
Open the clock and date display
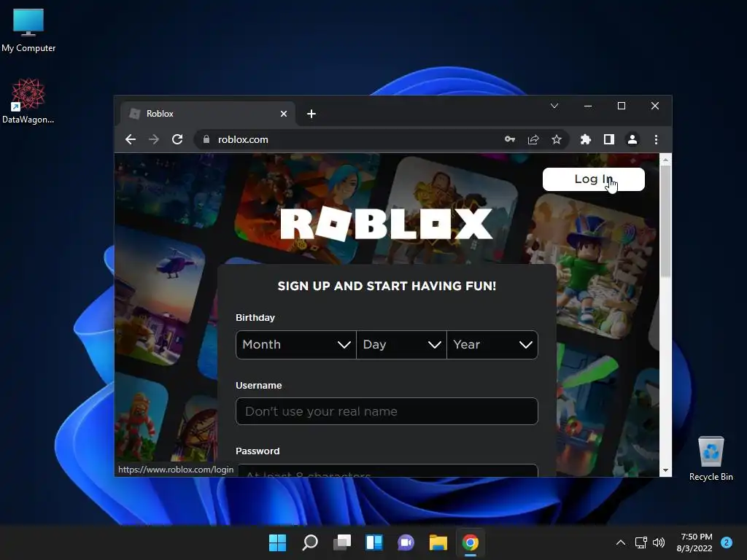pos(694,542)
